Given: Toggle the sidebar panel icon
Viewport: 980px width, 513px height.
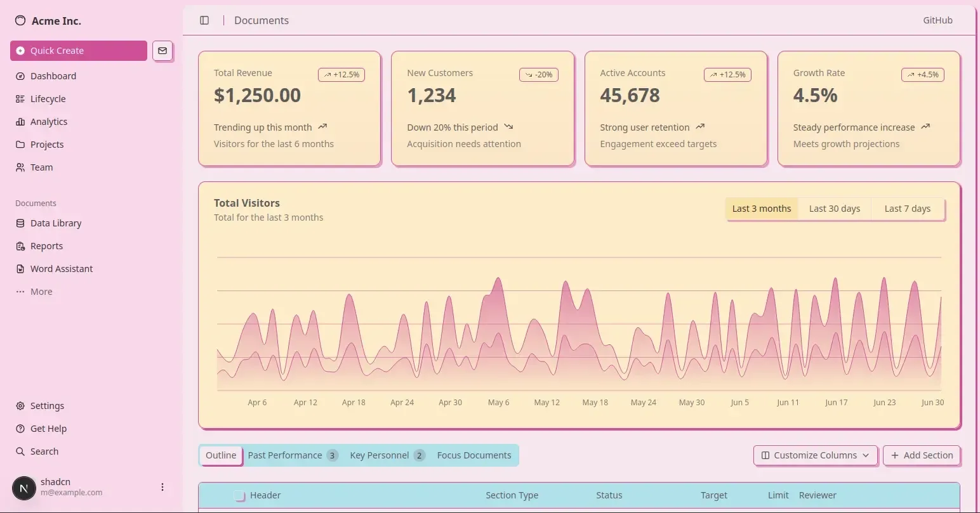Looking at the screenshot, I should coord(204,20).
